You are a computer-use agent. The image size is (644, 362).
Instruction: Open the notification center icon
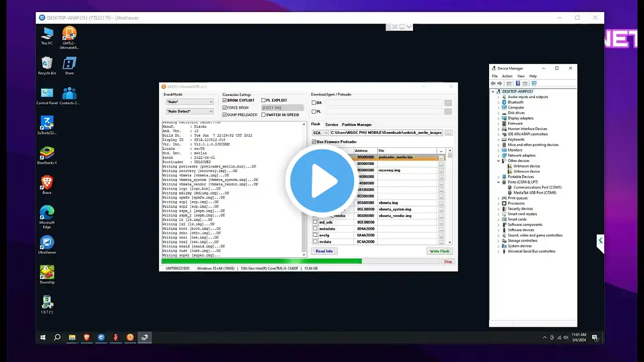[x=595, y=337]
